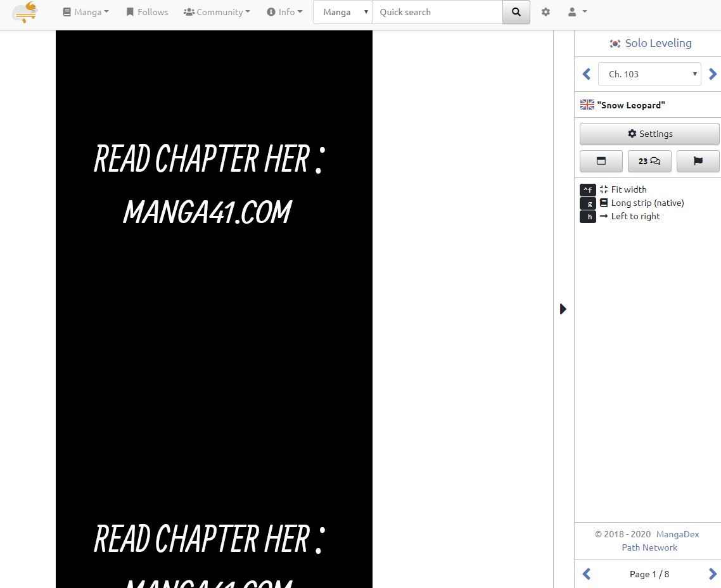Screen dimensions: 721x588
Task: Click inside the Quick search field
Action: (437, 11)
